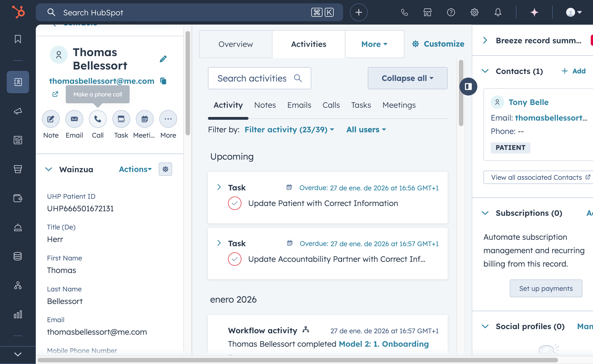Open the Notifications bell icon
The width and height of the screenshot is (593, 364).
tap(498, 12)
